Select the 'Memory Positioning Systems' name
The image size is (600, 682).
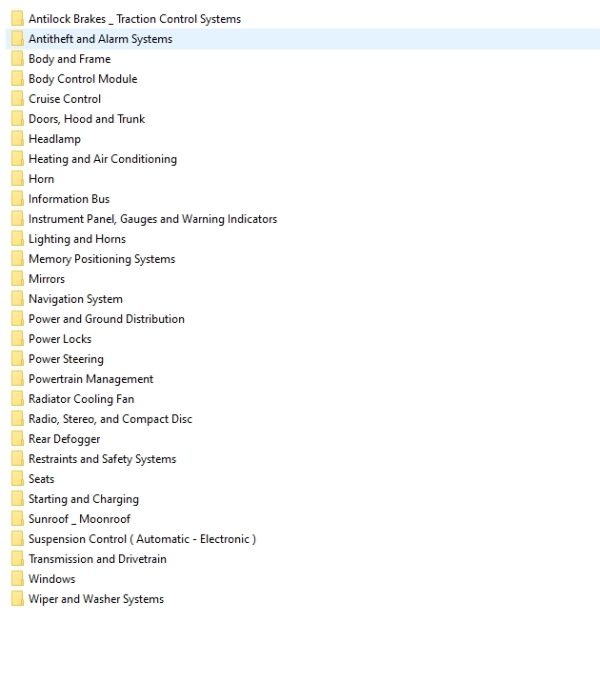tap(102, 259)
